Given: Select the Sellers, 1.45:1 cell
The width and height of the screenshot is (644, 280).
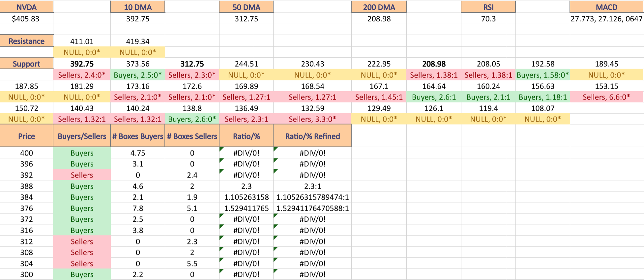Looking at the screenshot, I should point(379,97).
